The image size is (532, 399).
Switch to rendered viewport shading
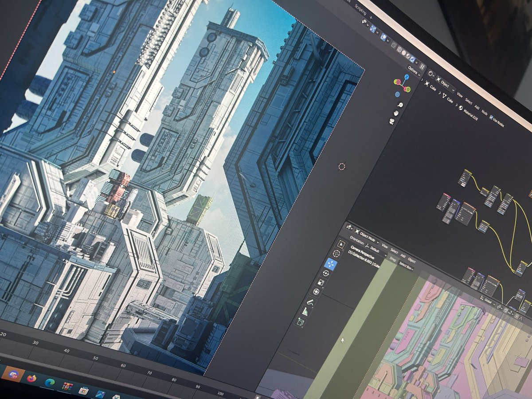click(412, 59)
